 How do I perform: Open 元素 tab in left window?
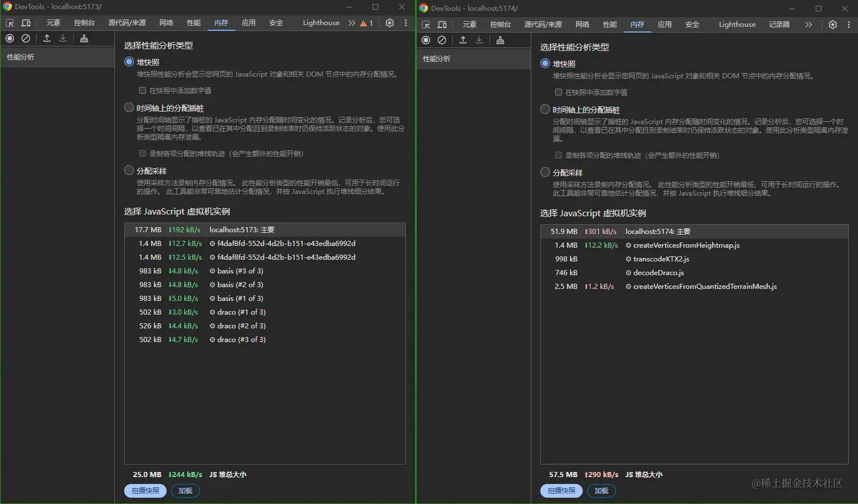53,23
